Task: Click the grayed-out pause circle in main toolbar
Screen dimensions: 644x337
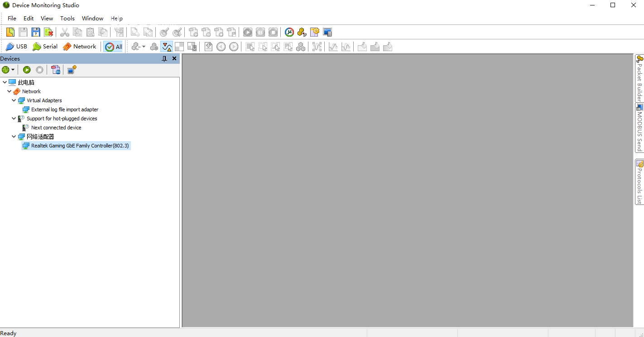Action: [x=260, y=32]
